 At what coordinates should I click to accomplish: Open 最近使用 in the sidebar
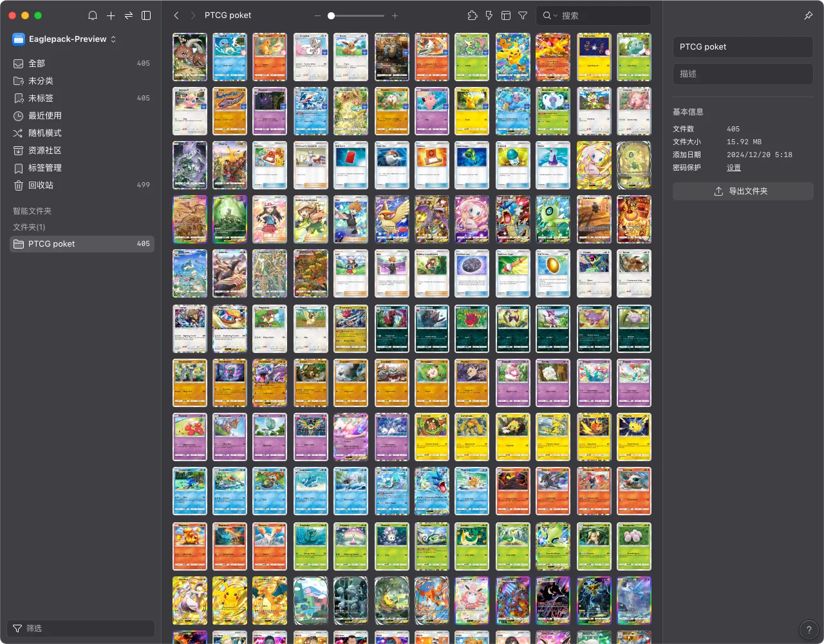click(82, 115)
